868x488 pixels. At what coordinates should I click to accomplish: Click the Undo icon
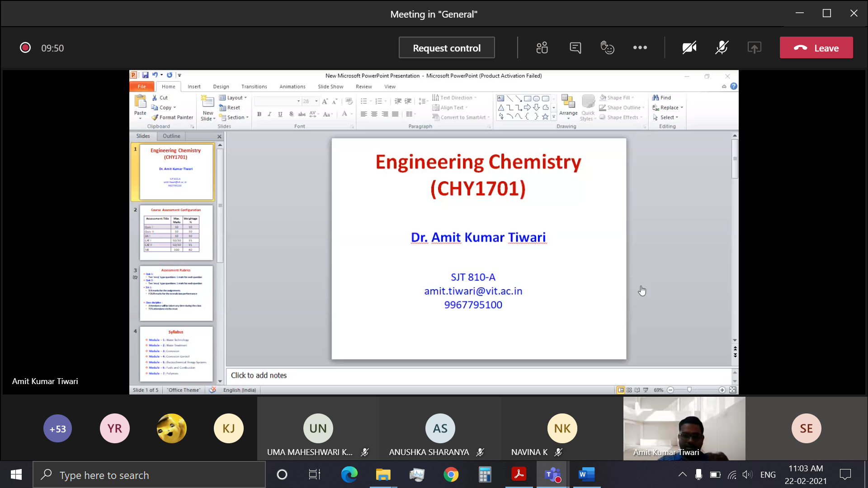click(155, 75)
